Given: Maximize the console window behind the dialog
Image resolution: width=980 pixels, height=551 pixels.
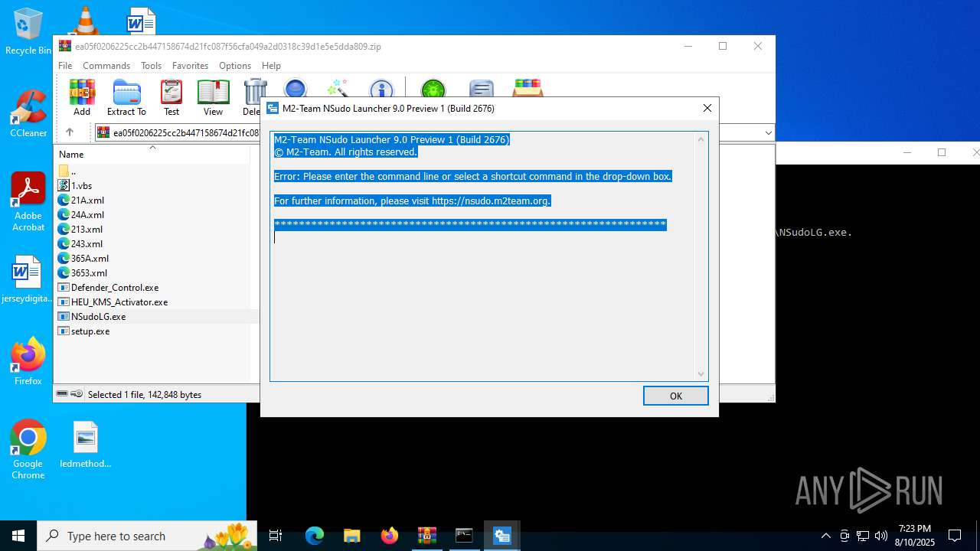Looking at the screenshot, I should [942, 152].
